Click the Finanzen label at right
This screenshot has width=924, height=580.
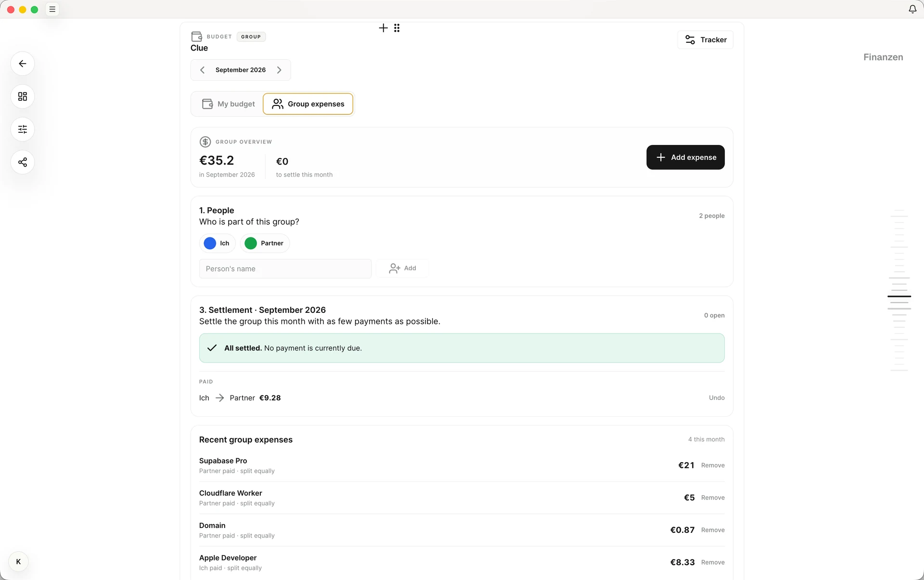coord(883,57)
